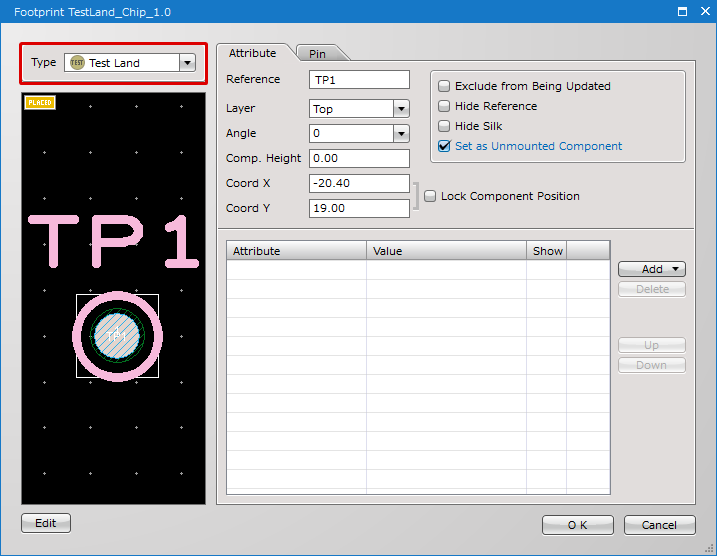Expand the Layer dropdown showing Top
Viewport: 717px width, 556px height.
(x=401, y=109)
